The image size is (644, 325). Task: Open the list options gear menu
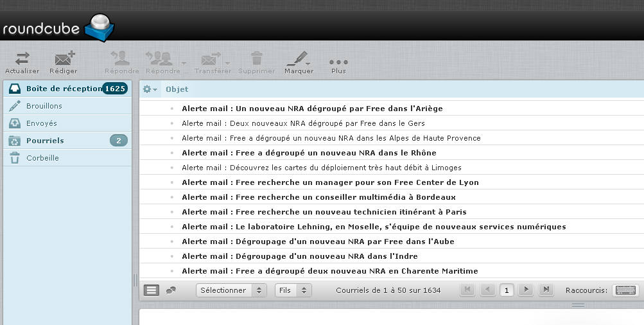[x=150, y=89]
